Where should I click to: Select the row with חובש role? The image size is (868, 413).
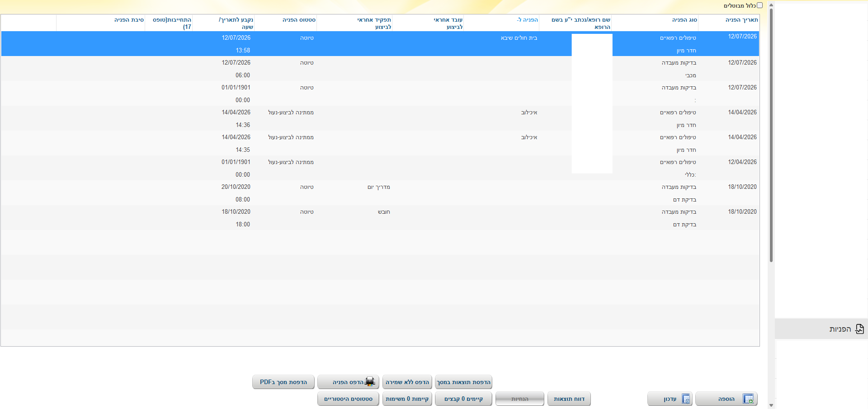(x=380, y=218)
